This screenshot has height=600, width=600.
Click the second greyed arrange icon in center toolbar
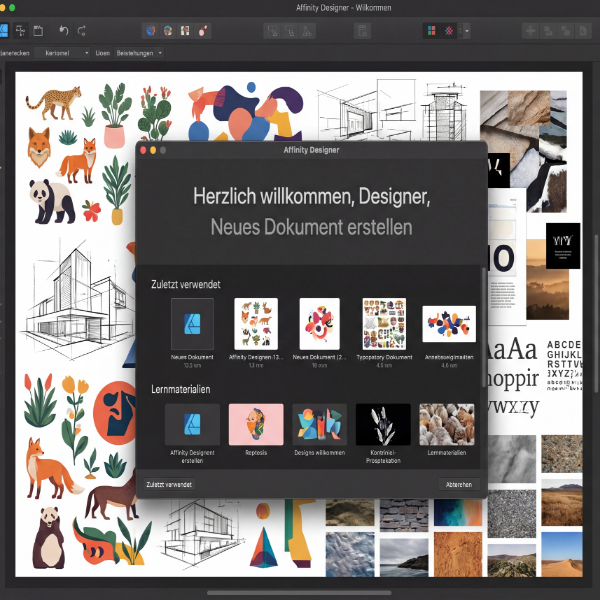290,31
